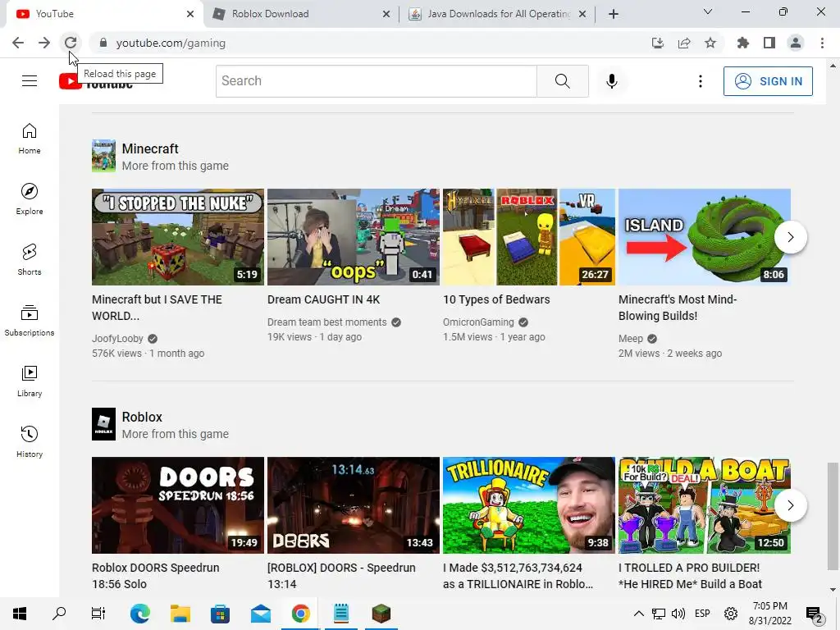Open OmicronGaming channel link
Image resolution: width=840 pixels, height=630 pixels.
coord(478,322)
